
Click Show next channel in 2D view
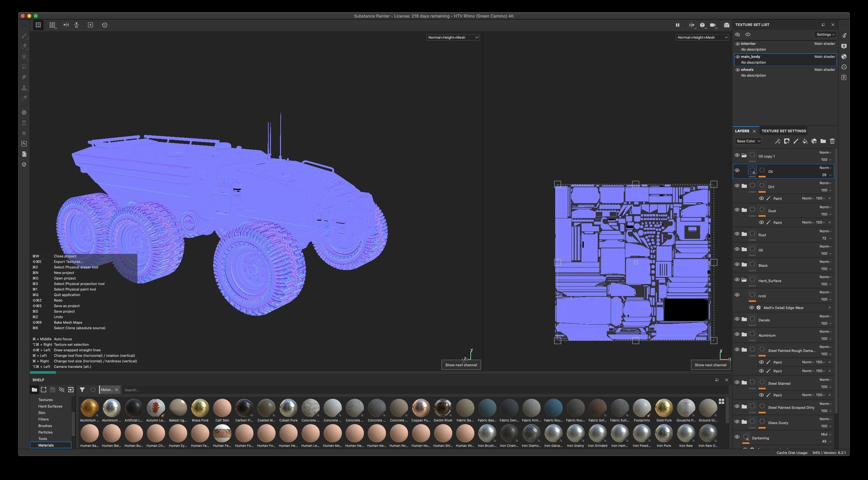(x=710, y=365)
